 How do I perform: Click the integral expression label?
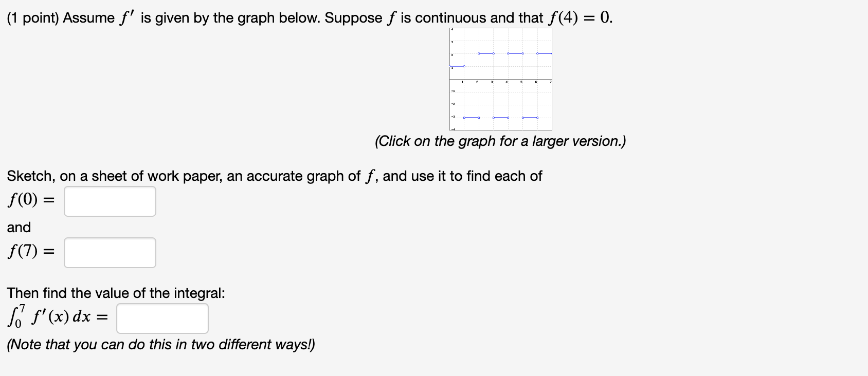(x=57, y=317)
